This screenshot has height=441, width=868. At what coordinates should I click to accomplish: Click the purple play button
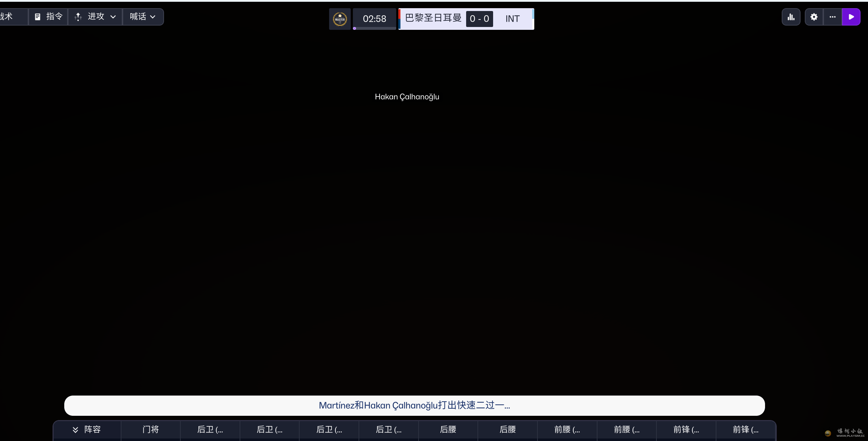coord(851,17)
